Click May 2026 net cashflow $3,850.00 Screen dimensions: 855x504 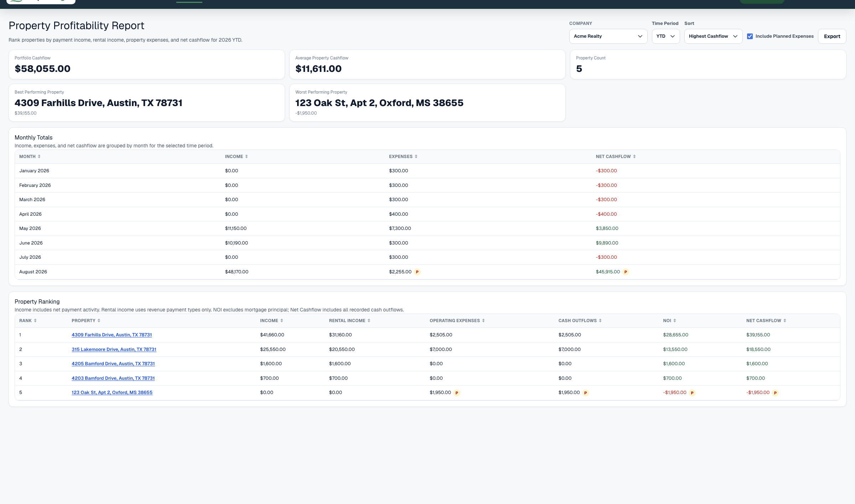pyautogui.click(x=607, y=229)
